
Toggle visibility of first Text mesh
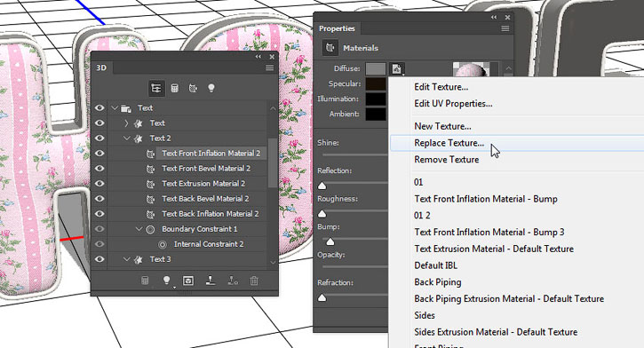coord(99,123)
